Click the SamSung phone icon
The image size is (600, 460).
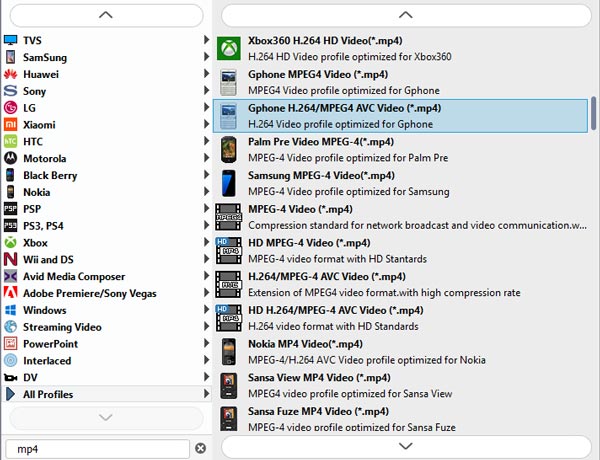(10, 57)
